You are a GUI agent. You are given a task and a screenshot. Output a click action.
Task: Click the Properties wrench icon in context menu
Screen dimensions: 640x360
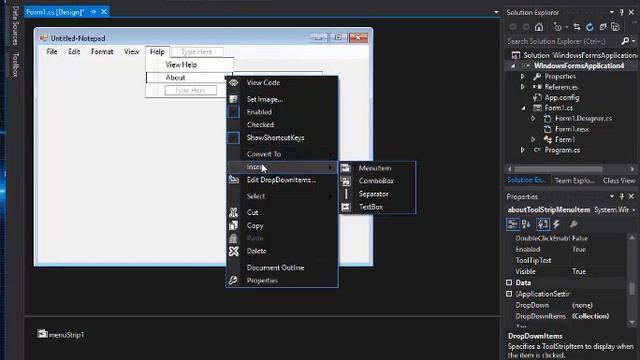233,280
